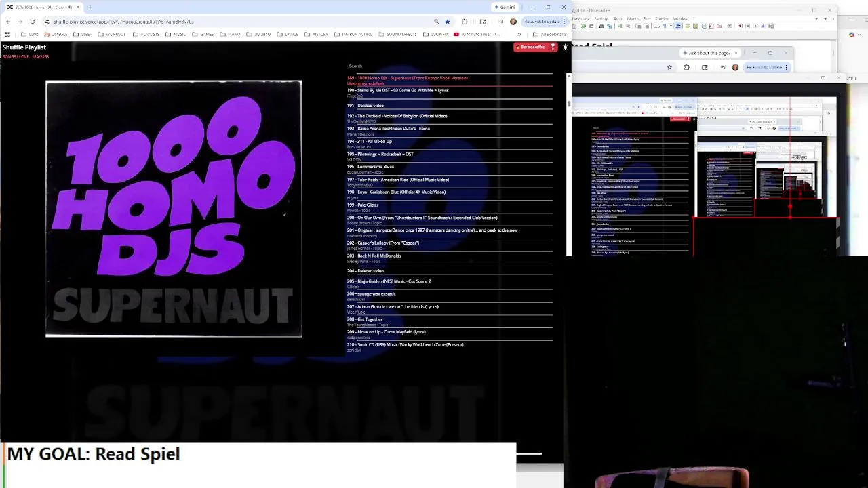Toggle the light/dark theme sun icon
The height and width of the screenshot is (488, 868).
(x=566, y=47)
